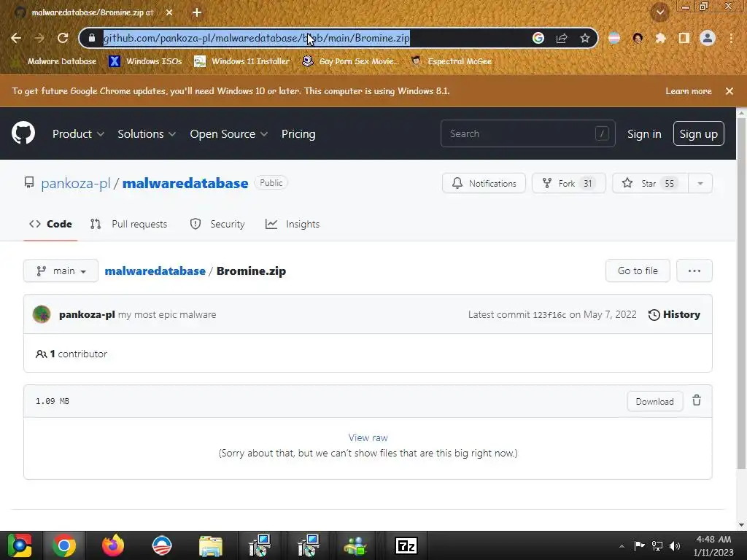Open the Pricing page

[x=298, y=134]
